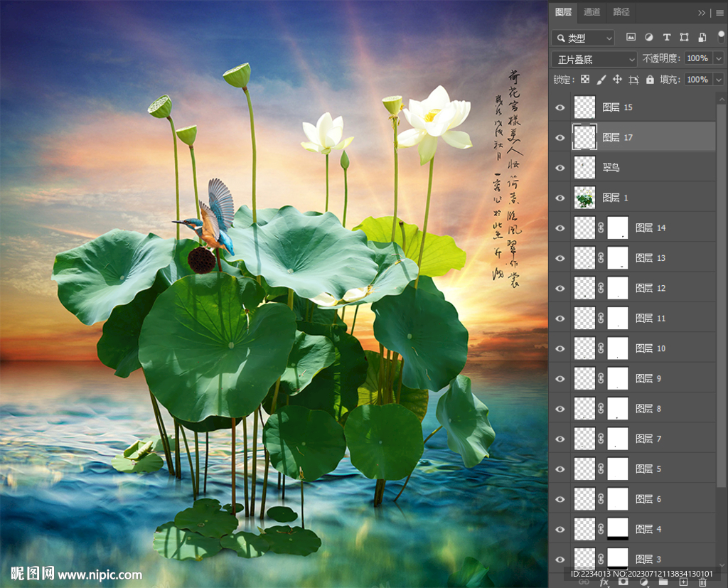Lock image pixels with brush icon
The width and height of the screenshot is (728, 588).
601,80
